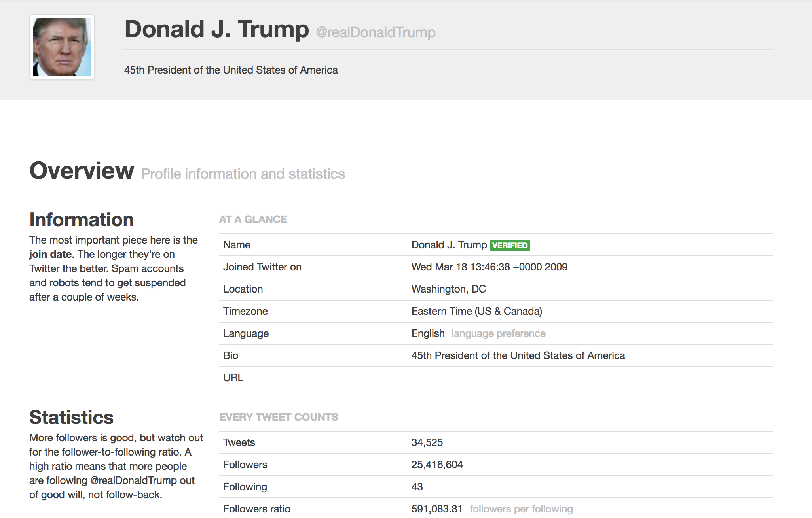Click the @realDonaldTrump handle in header
Viewport: 812px width, 518px height.
(376, 32)
